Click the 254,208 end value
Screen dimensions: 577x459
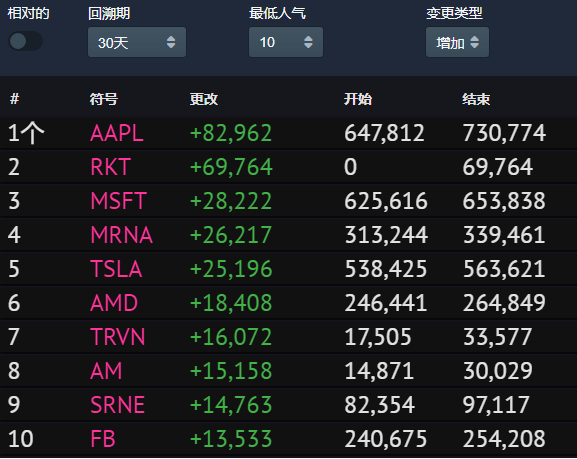pyautogui.click(x=504, y=439)
